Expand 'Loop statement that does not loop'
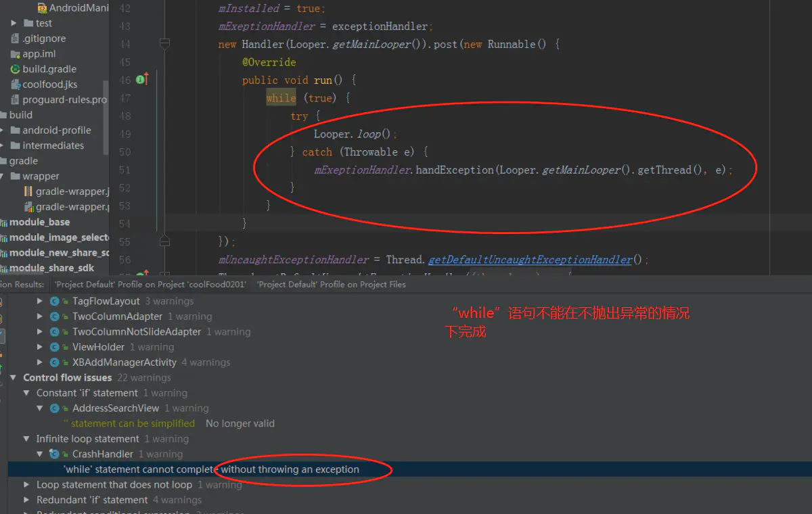This screenshot has width=812, height=514. pyautogui.click(x=27, y=484)
